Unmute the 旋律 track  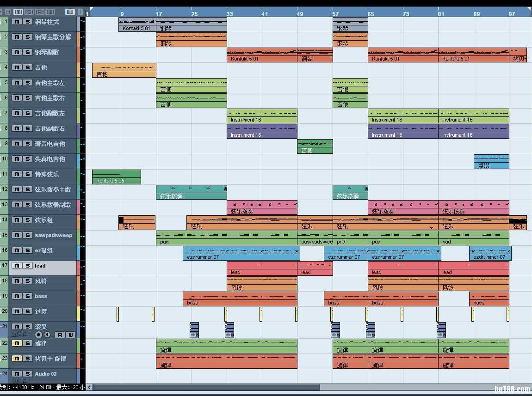click(17, 343)
